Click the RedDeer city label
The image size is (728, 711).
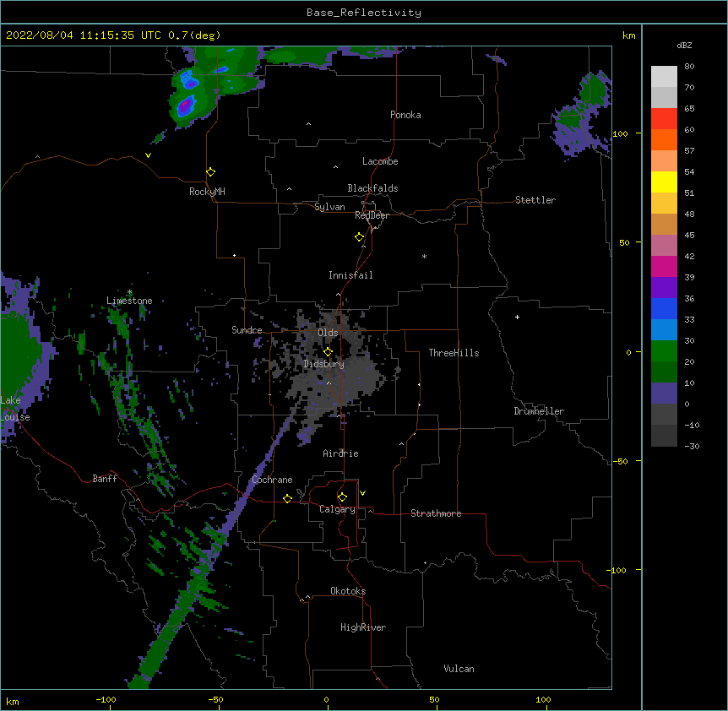tap(372, 215)
